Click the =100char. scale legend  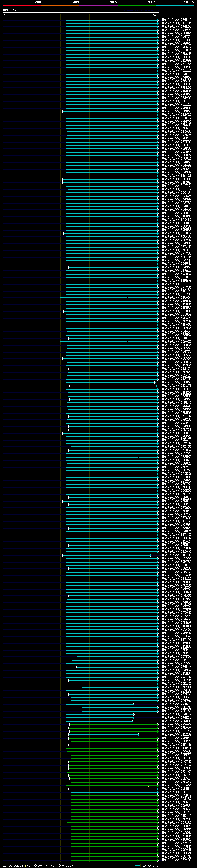click(147, 865)
